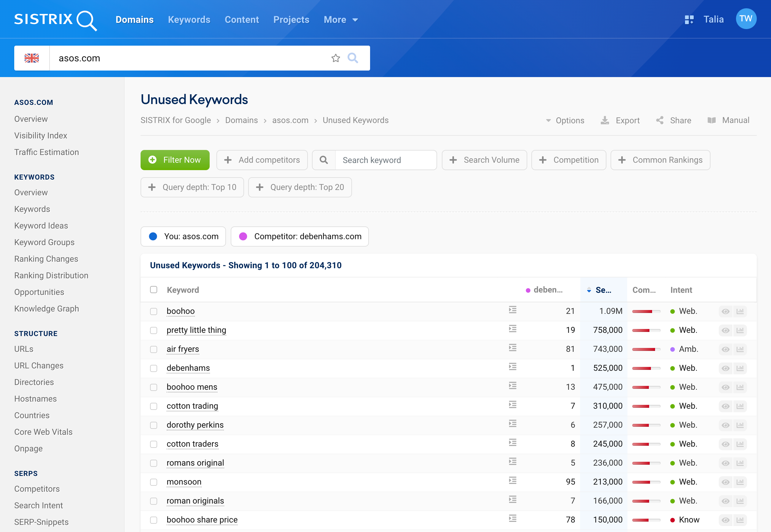
Task: Add the Query depth: Top 20 filter
Action: coord(300,187)
